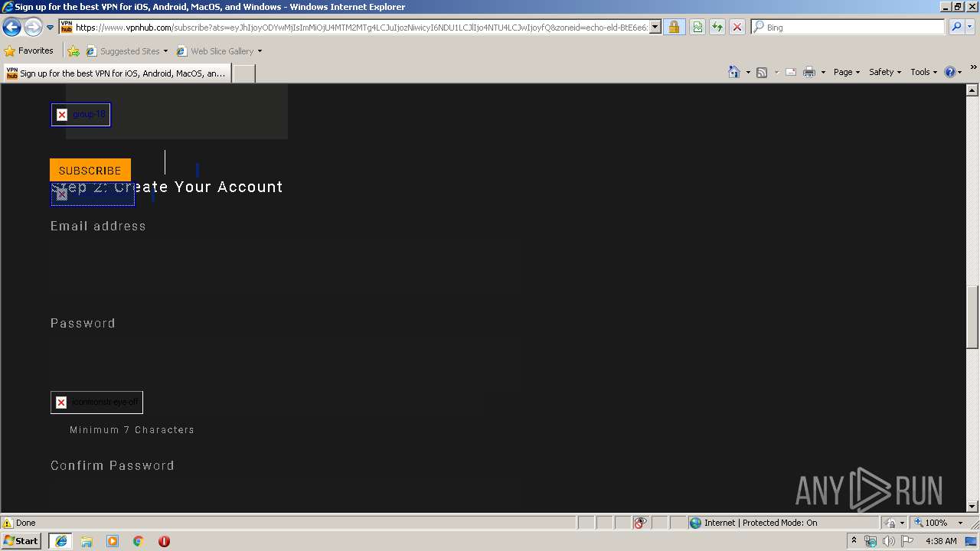Open search provider dropdown arrow
Viewport: 980px width, 551px height.
(x=970, y=27)
